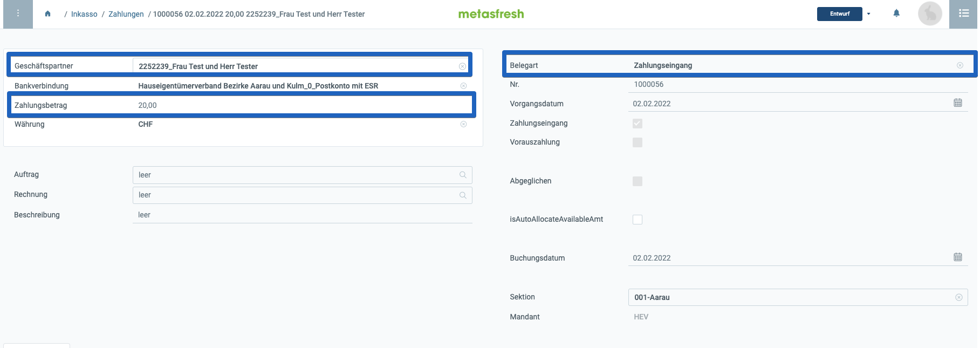Navigate to Zahlungen breadcrumb

(126, 14)
